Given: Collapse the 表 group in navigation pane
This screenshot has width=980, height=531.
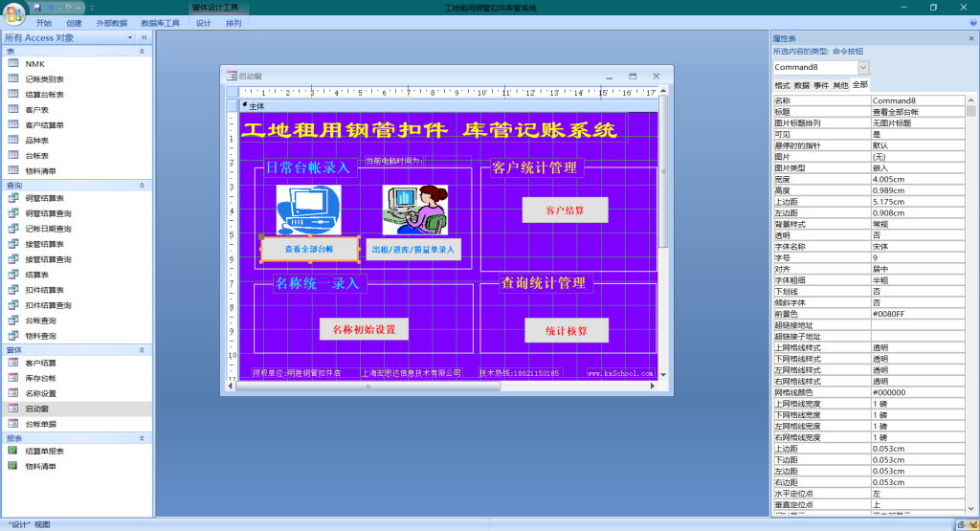Looking at the screenshot, I should point(145,51).
